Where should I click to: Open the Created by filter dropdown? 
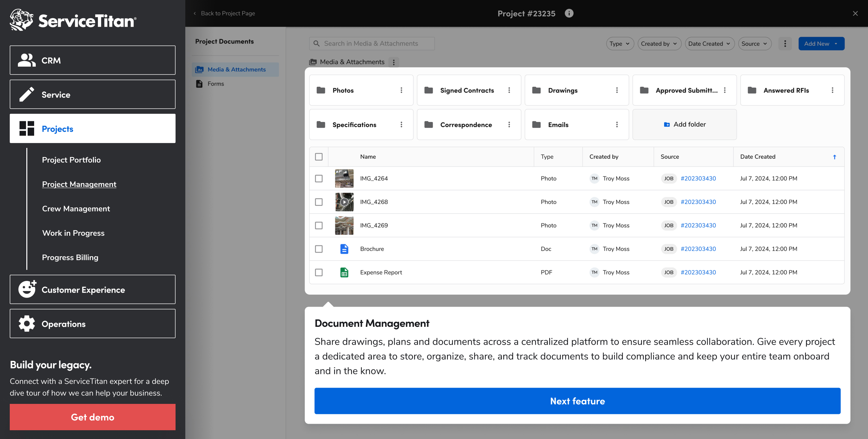(659, 44)
